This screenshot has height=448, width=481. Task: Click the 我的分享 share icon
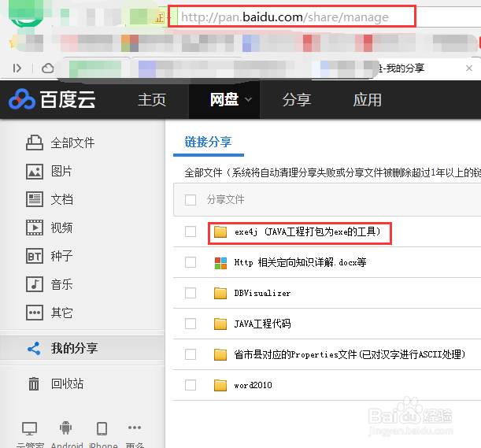pos(34,349)
